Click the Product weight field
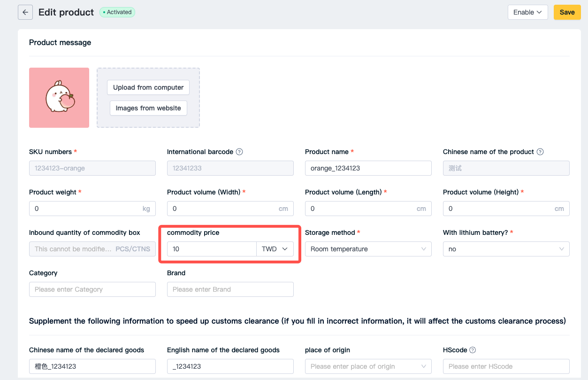 [92, 209]
